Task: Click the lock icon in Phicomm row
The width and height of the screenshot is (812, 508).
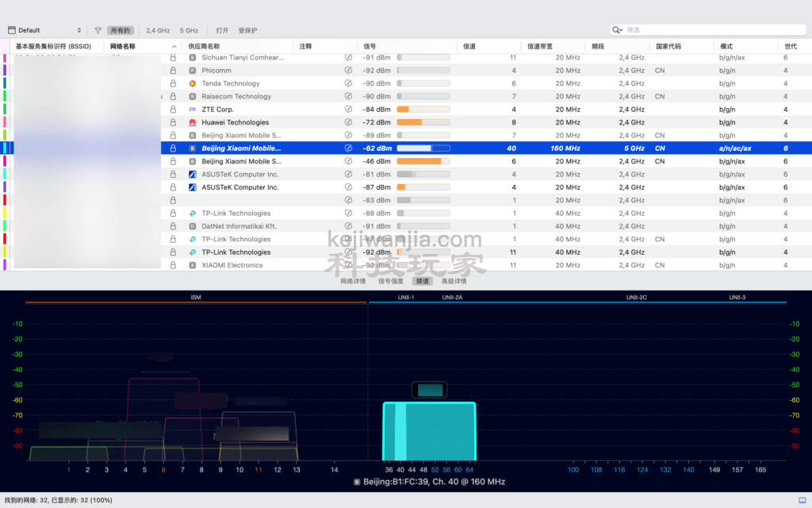Action: coord(173,71)
